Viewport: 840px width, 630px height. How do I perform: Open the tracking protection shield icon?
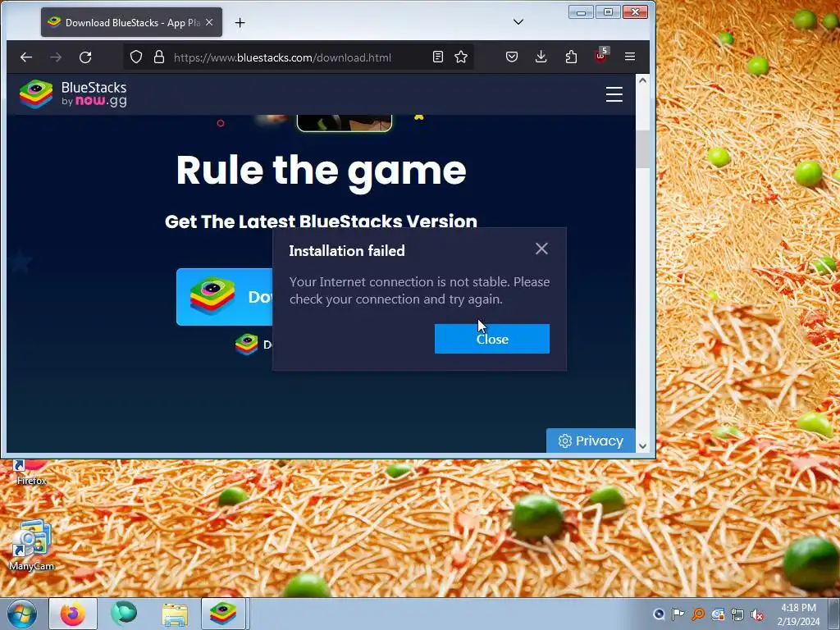click(136, 57)
